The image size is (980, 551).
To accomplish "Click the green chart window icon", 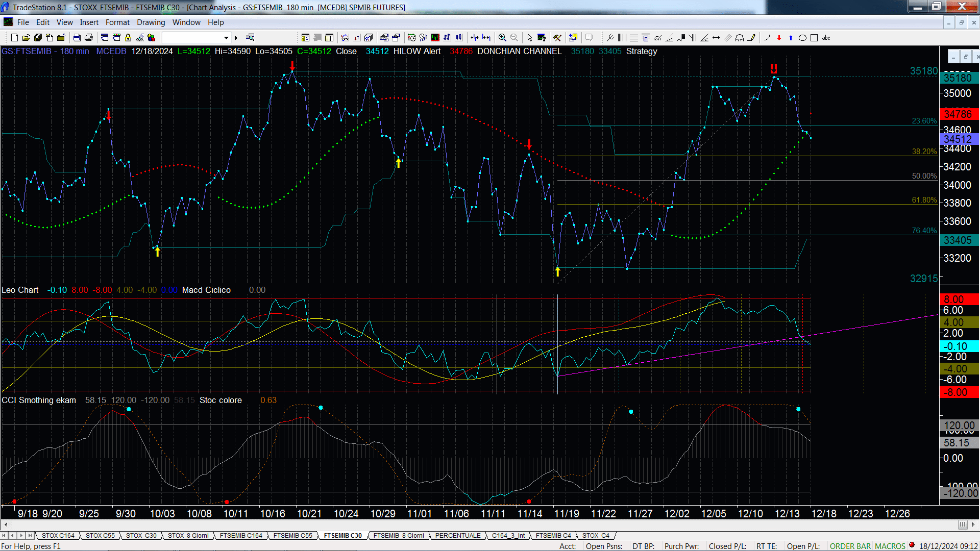I will point(435,37).
